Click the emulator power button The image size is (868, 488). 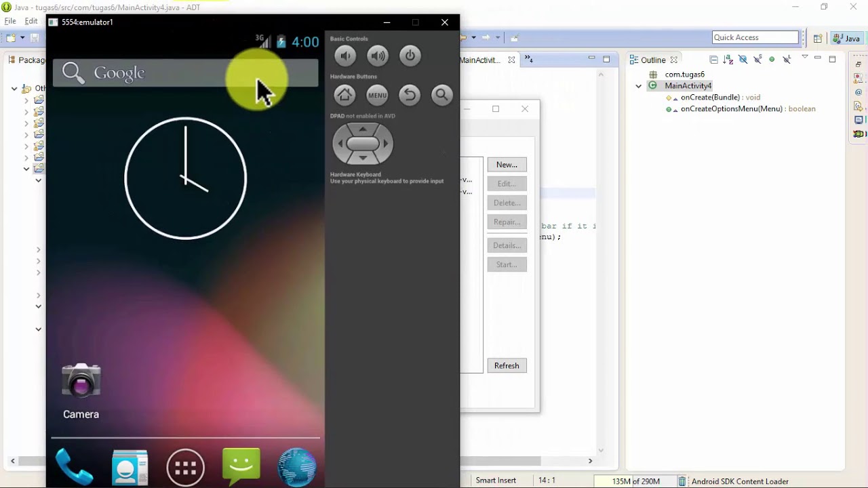(x=410, y=56)
